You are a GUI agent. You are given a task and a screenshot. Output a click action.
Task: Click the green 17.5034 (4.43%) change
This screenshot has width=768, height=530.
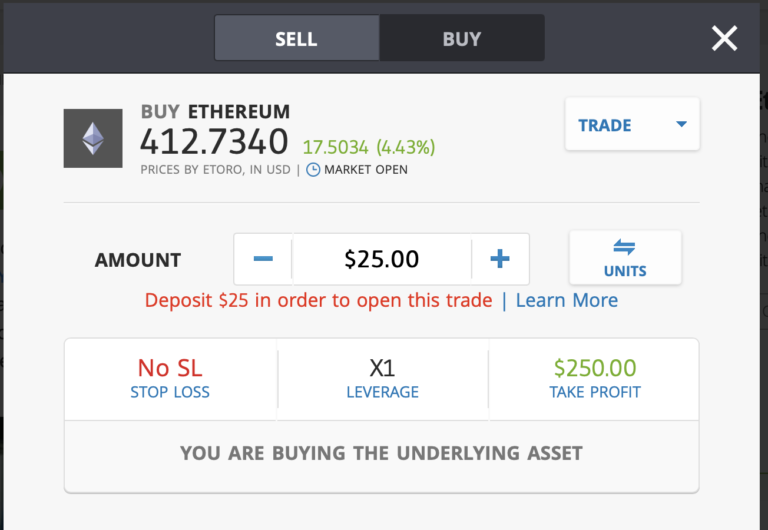369,147
